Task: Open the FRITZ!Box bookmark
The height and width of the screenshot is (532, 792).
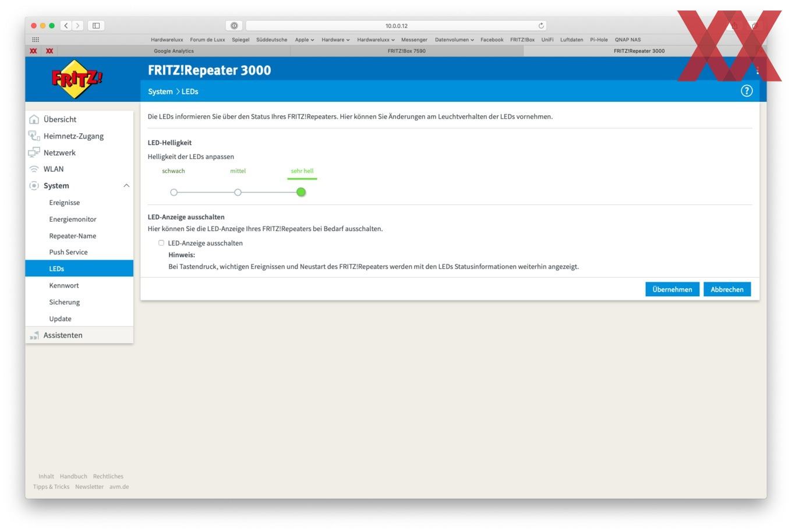Action: [522, 40]
